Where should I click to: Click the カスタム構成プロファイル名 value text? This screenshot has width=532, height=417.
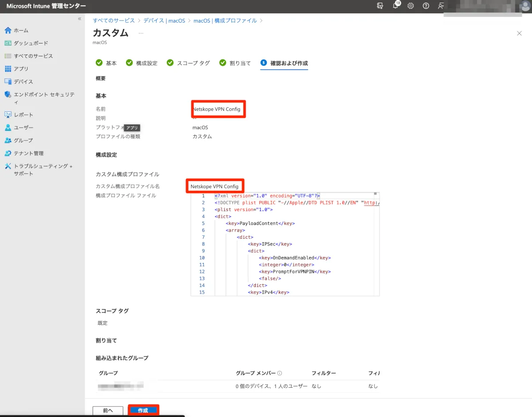tap(215, 186)
